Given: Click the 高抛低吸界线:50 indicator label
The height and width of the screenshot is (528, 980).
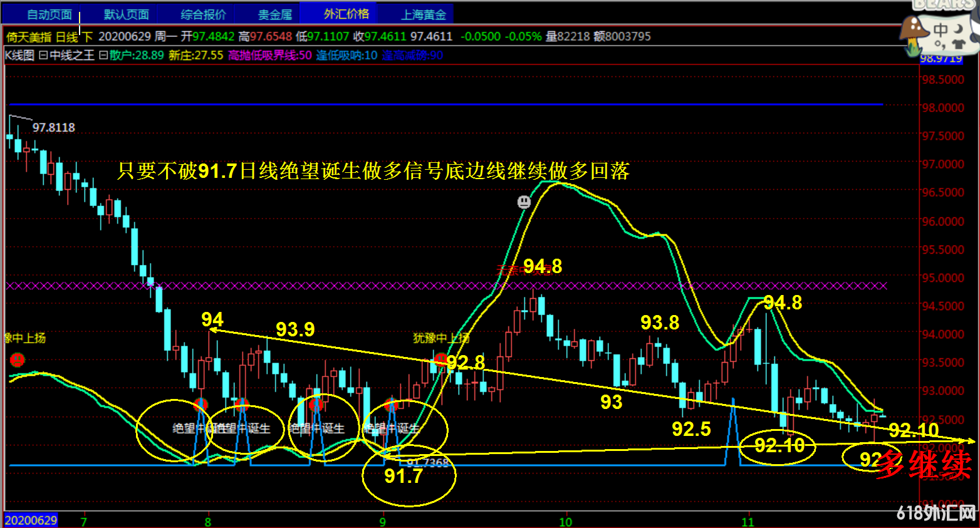Looking at the screenshot, I should (269, 55).
